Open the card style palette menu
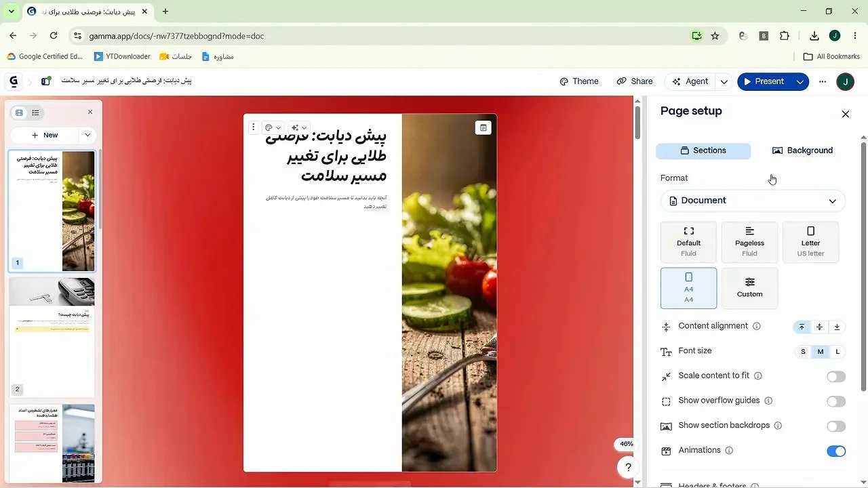 click(x=273, y=127)
